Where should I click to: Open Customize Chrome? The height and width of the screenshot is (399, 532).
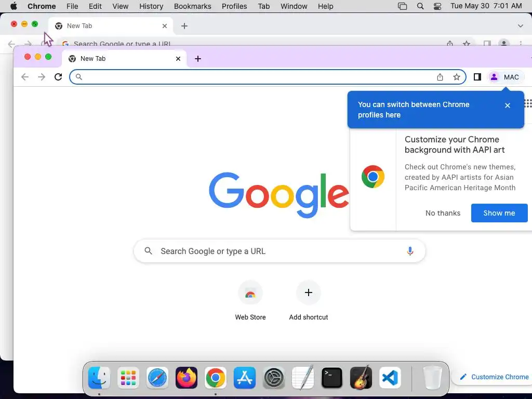(495, 377)
